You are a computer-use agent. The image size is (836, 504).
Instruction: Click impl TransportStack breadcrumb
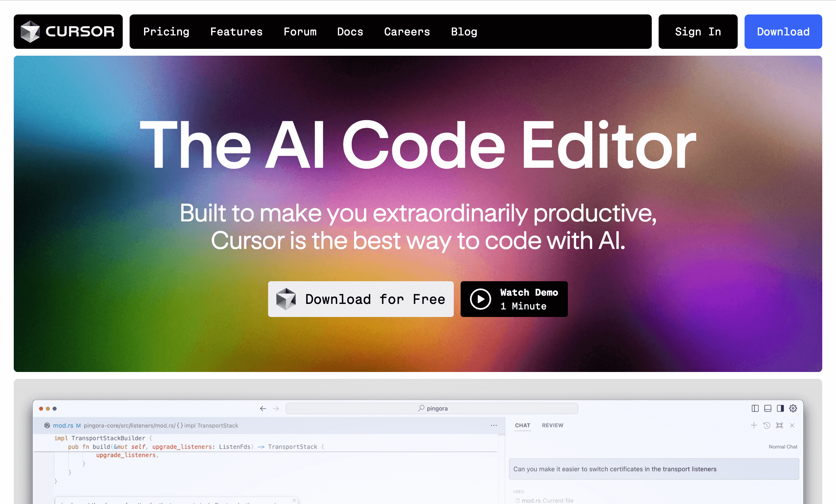click(x=211, y=425)
